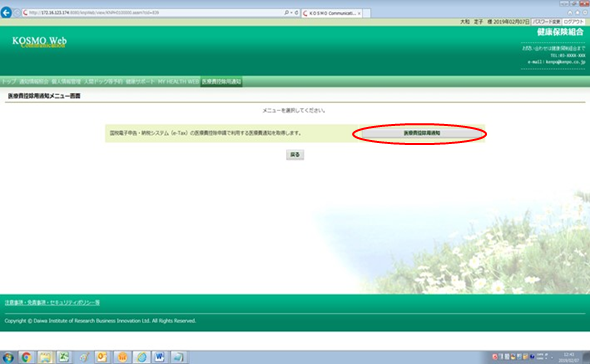Open Internet Explorer taskbar icon

pyautogui.click(x=141, y=356)
